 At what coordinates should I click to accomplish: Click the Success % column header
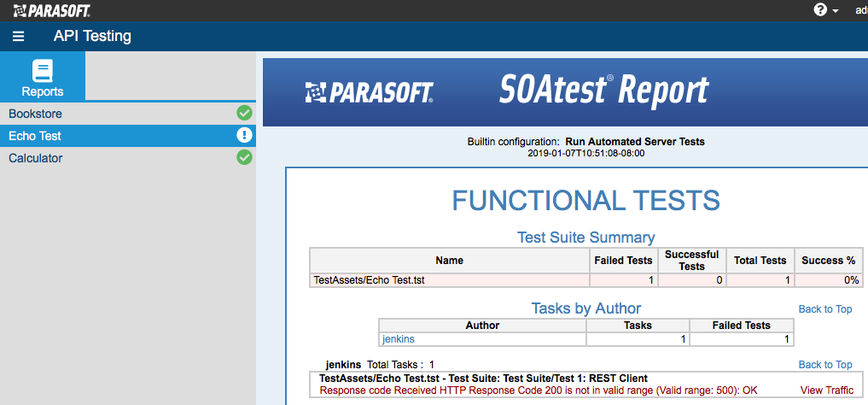828,261
